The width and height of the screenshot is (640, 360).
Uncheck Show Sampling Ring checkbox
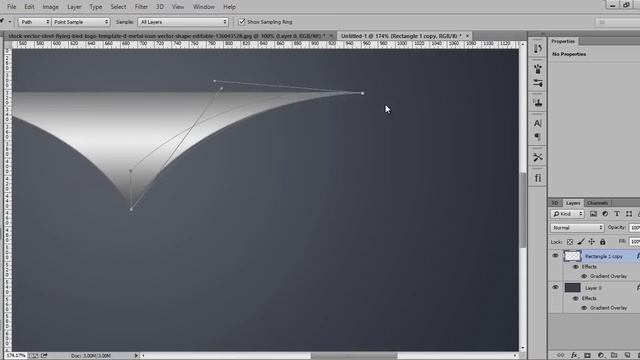242,22
